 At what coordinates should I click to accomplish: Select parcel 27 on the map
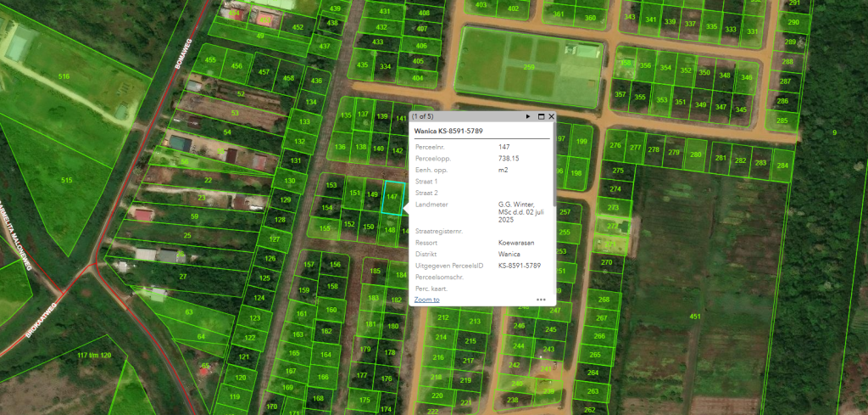pyautogui.click(x=182, y=276)
